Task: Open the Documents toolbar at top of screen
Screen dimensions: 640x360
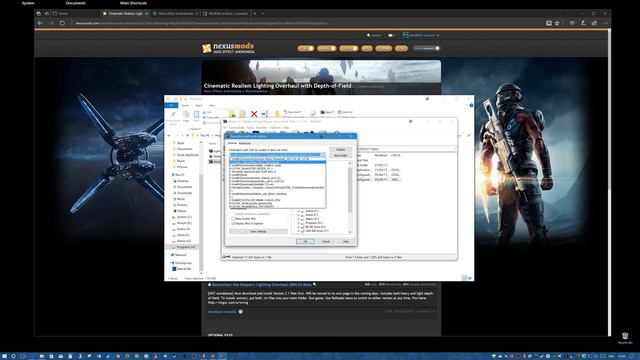Action: (76, 3)
